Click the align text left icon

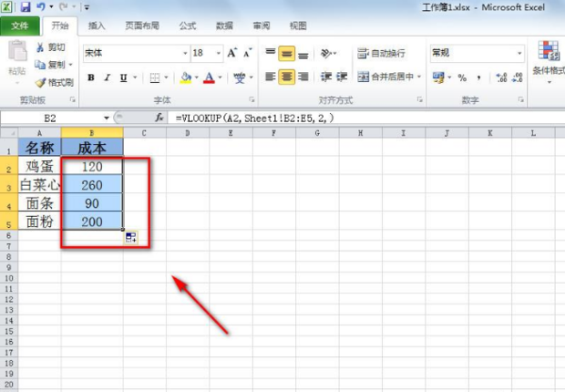coord(271,77)
